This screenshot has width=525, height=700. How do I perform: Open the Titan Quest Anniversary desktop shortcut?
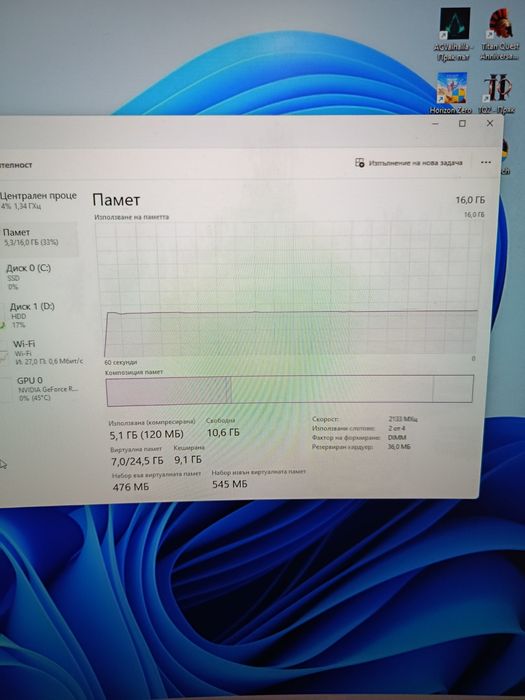(500, 34)
